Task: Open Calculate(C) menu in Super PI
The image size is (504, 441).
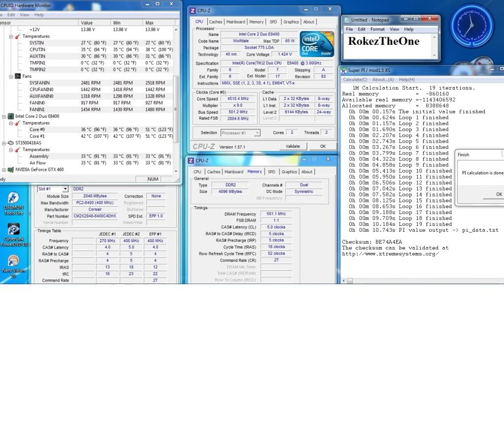Action: coord(355,80)
